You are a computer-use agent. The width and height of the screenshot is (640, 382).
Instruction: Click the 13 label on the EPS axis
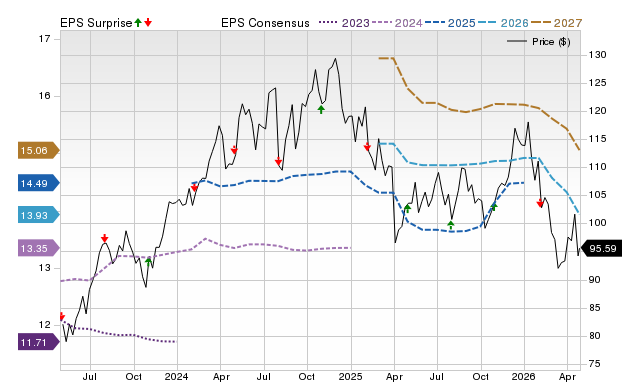click(44, 268)
